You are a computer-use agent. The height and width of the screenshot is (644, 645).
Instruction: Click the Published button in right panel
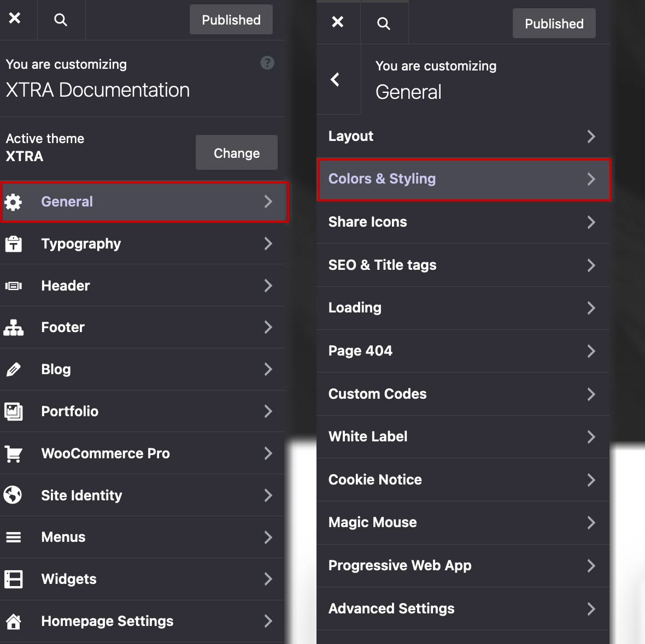click(554, 23)
